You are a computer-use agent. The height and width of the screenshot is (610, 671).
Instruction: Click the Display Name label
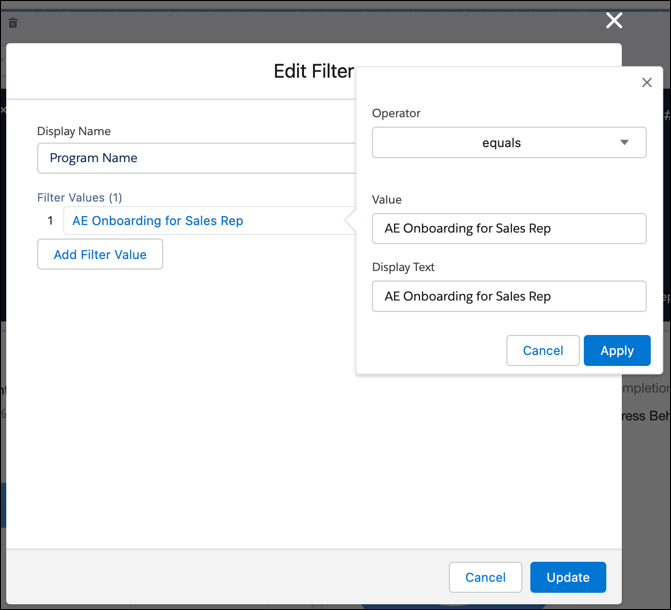[x=74, y=131]
